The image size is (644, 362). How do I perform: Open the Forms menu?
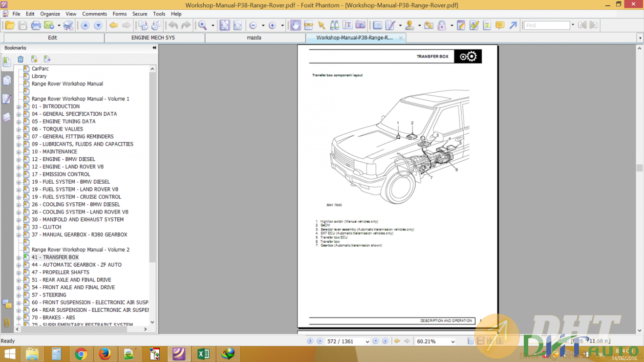tap(120, 14)
